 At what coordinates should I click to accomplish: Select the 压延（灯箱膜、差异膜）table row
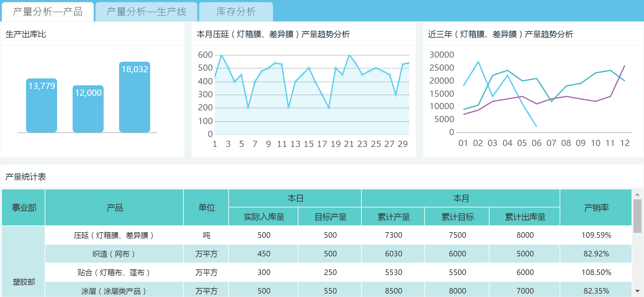pos(115,235)
